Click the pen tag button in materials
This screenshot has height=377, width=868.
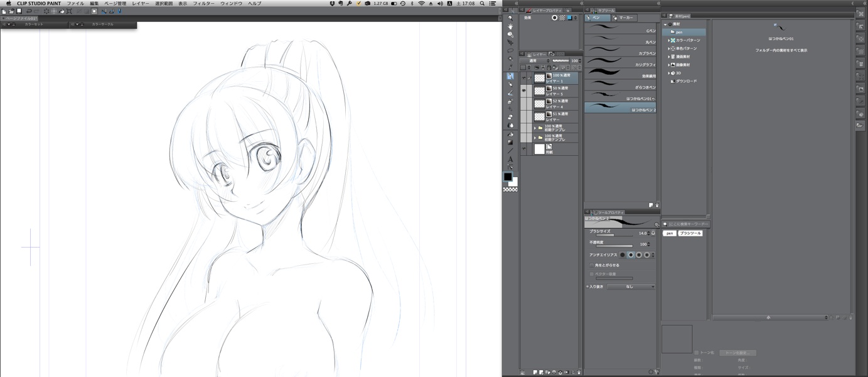(x=670, y=233)
